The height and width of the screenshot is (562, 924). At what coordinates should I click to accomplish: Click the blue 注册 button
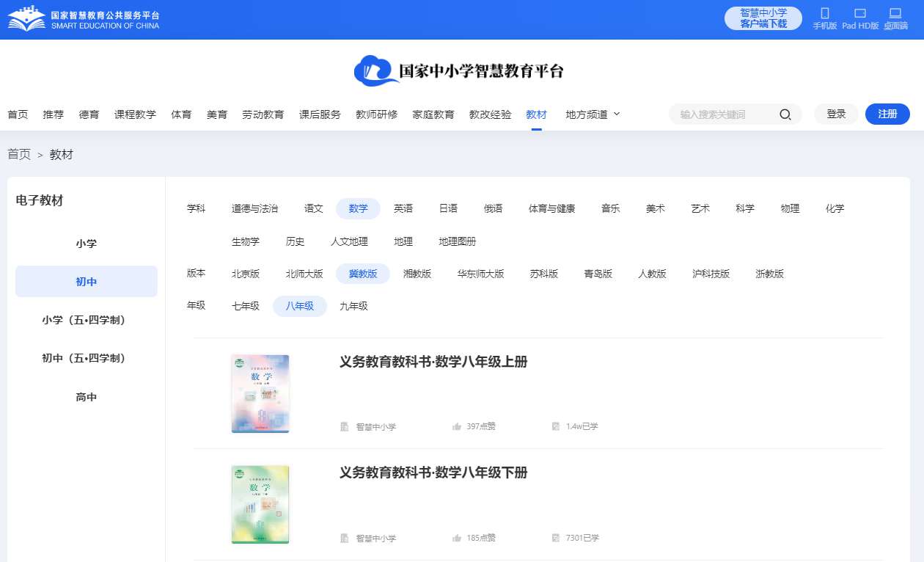[887, 114]
